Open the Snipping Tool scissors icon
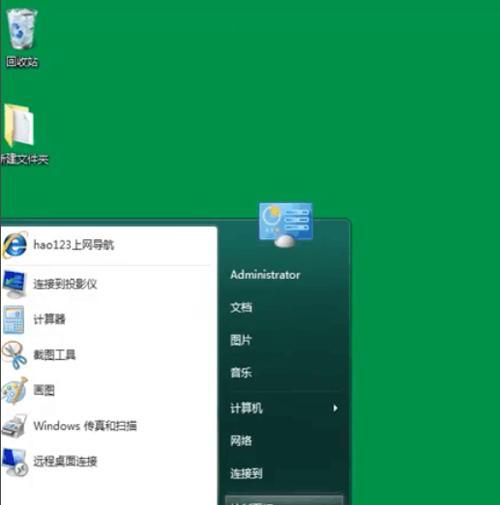This screenshot has width=500, height=505. point(14,355)
